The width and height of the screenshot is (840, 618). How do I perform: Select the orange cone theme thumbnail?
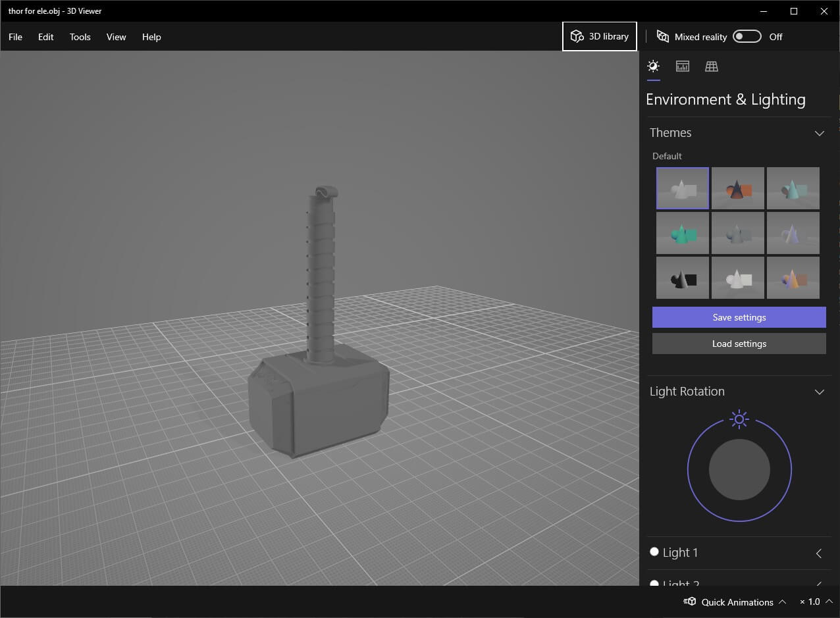738,188
